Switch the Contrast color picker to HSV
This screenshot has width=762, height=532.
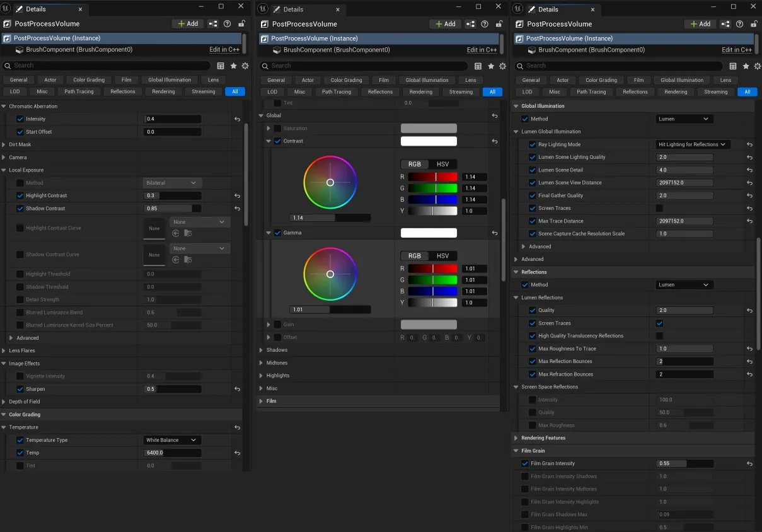point(443,165)
